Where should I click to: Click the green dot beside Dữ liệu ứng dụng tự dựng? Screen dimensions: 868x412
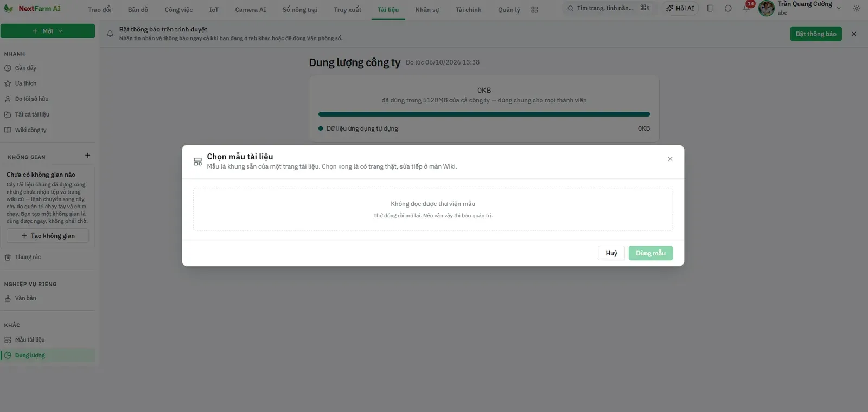click(x=321, y=128)
